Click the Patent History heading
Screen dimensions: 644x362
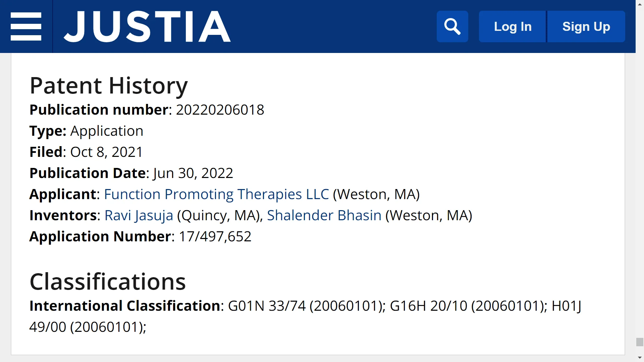[108, 86]
